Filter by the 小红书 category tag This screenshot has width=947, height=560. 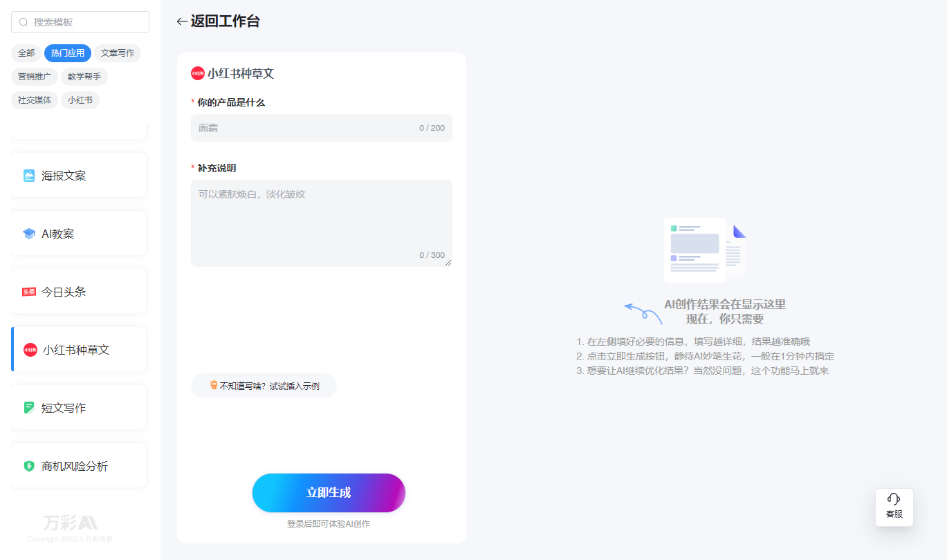pyautogui.click(x=80, y=100)
